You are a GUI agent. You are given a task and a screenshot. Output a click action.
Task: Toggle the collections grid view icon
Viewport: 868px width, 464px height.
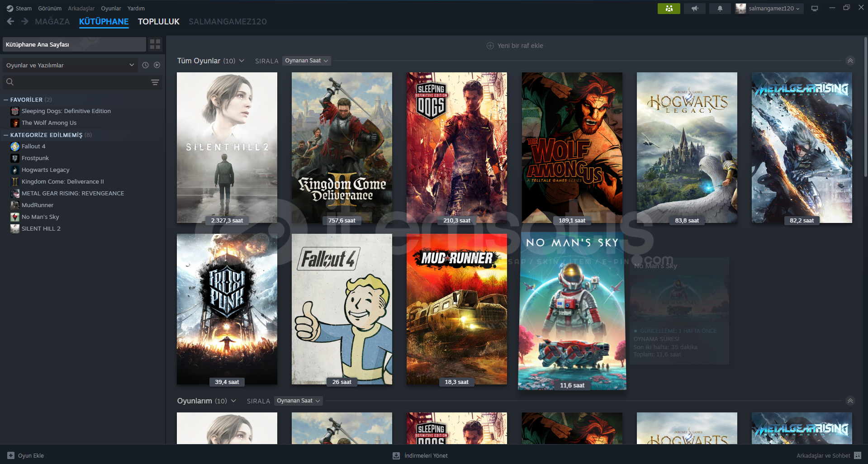click(155, 44)
